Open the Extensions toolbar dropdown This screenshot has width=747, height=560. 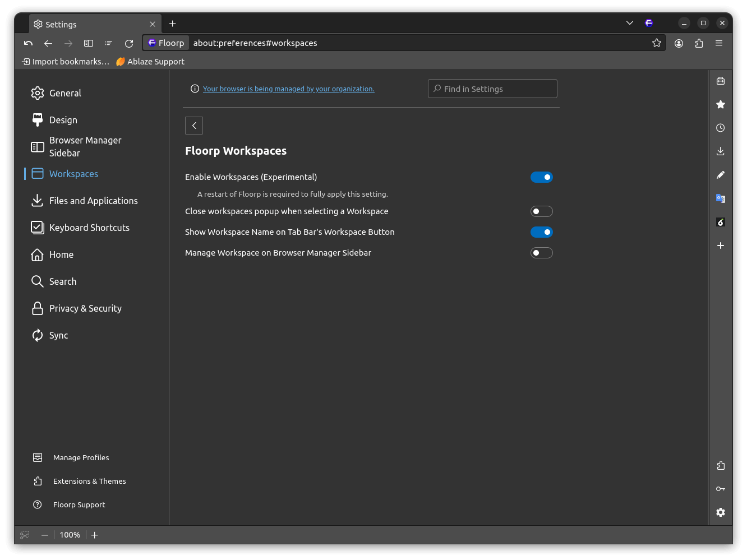[x=699, y=43]
